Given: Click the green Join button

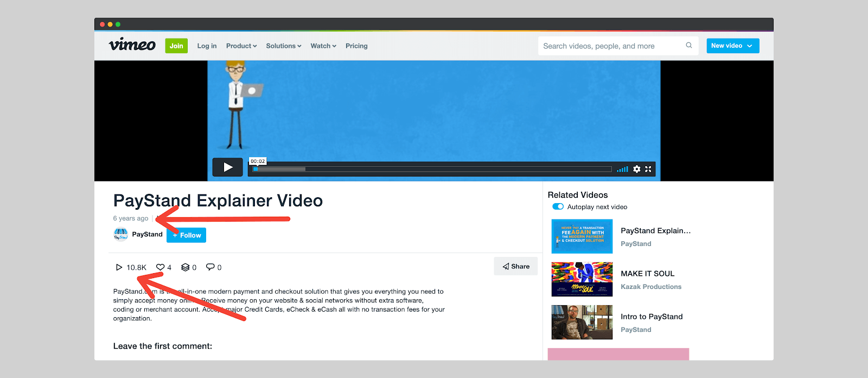Looking at the screenshot, I should [176, 46].
